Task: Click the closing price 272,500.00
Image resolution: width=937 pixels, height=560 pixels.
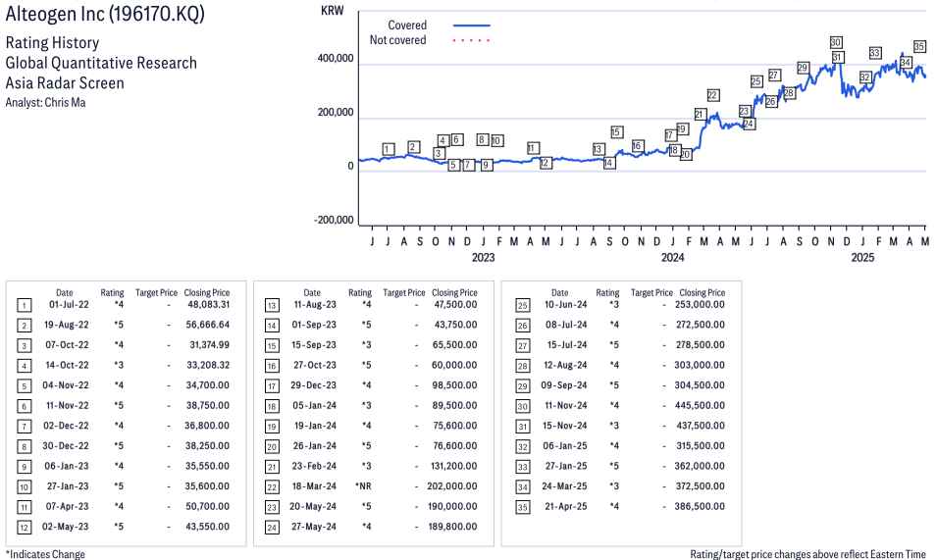Action: (700, 325)
